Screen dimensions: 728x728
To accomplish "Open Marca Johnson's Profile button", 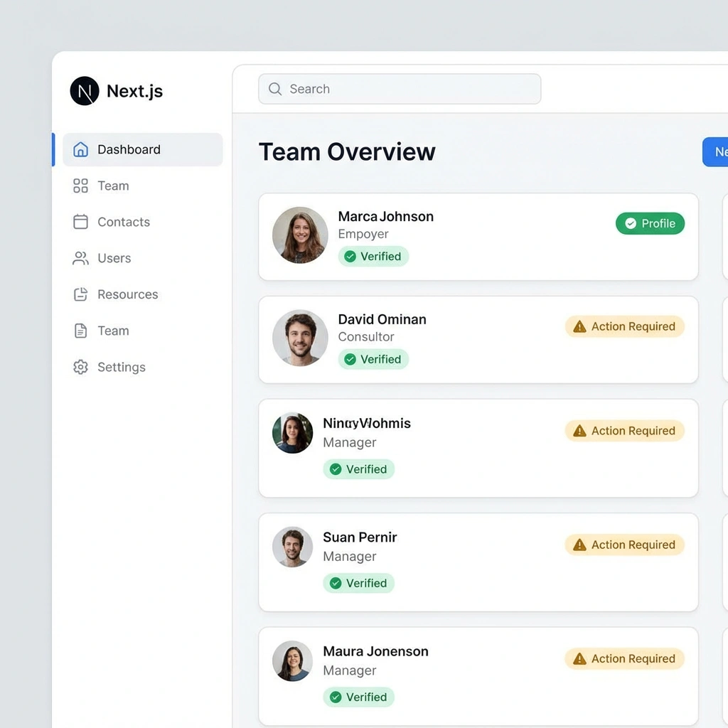I will pos(650,223).
